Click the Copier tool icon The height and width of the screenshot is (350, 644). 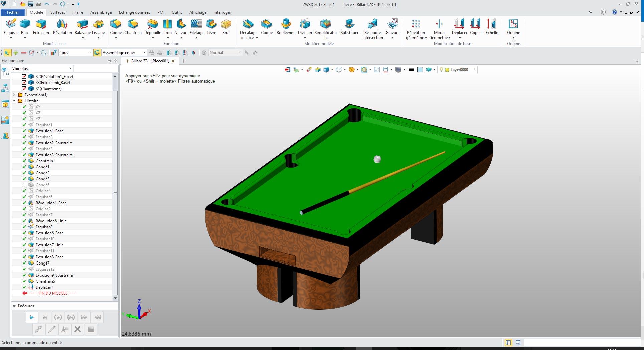coord(475,27)
